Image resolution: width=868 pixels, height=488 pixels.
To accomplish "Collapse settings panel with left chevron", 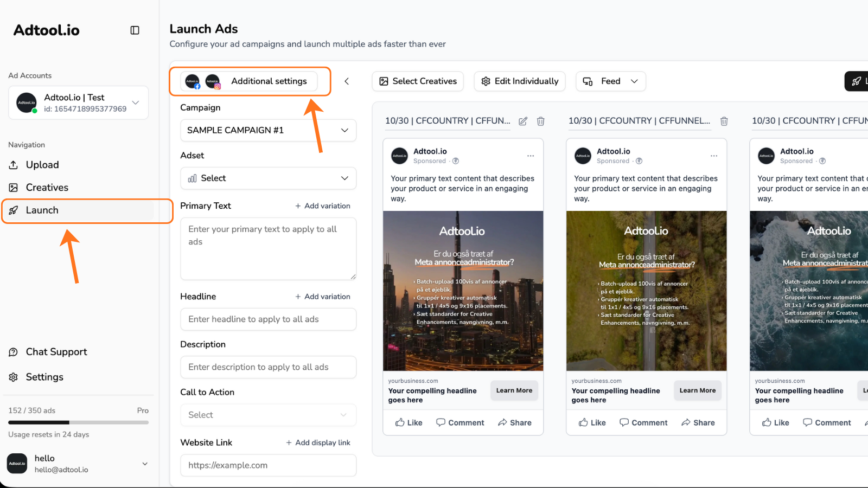I will pyautogui.click(x=347, y=81).
